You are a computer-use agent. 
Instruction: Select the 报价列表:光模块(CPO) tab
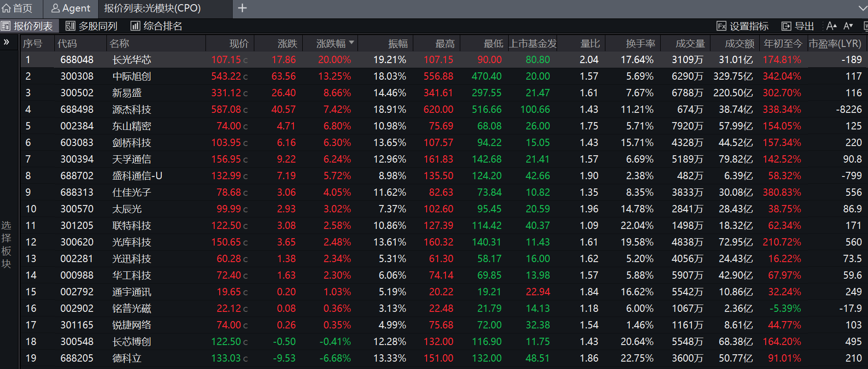[x=152, y=8]
